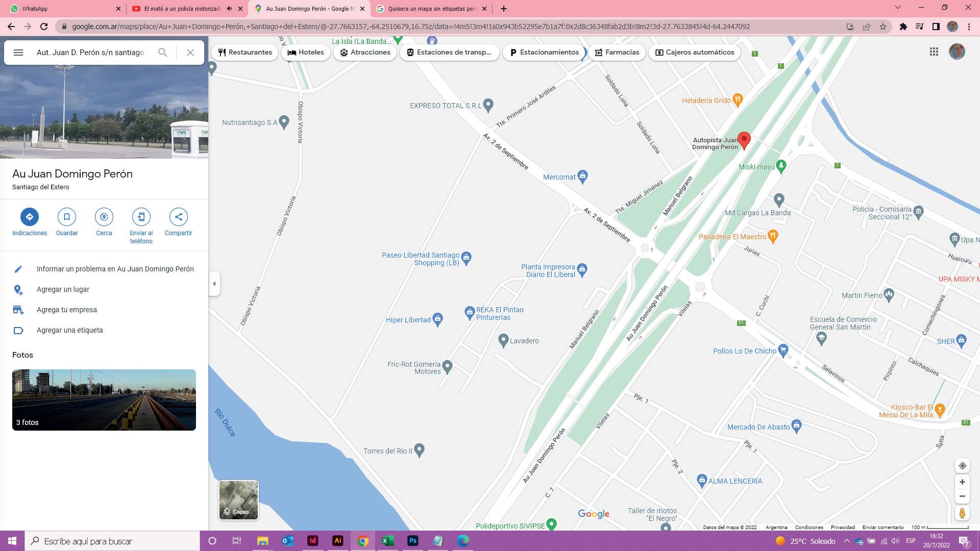Click the Miski mayu park marker
980x551 pixels.
[781, 166]
